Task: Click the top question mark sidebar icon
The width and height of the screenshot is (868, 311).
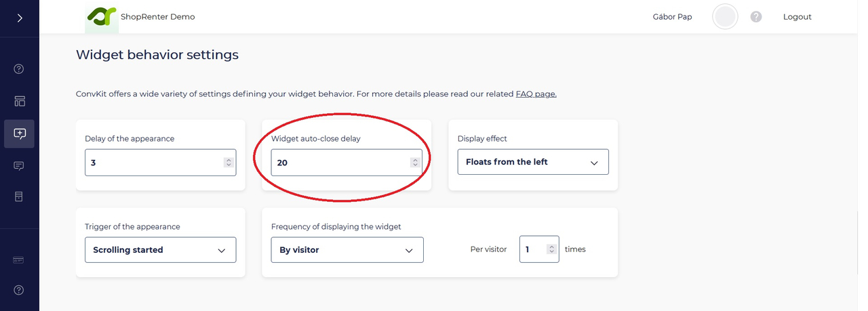Action: pos(19,68)
